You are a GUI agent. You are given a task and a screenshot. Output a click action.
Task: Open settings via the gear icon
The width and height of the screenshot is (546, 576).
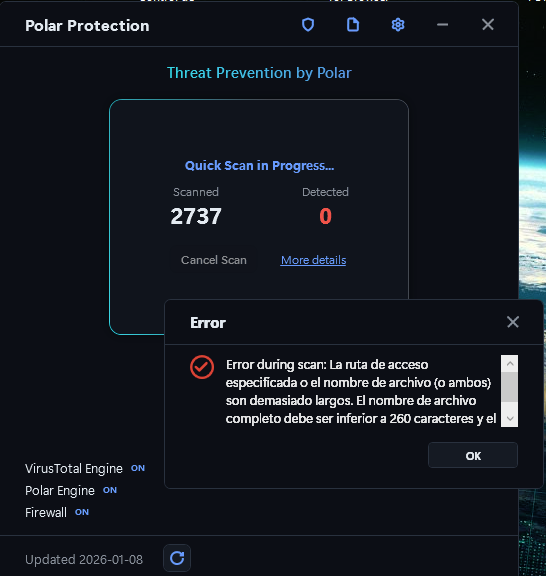click(x=398, y=25)
